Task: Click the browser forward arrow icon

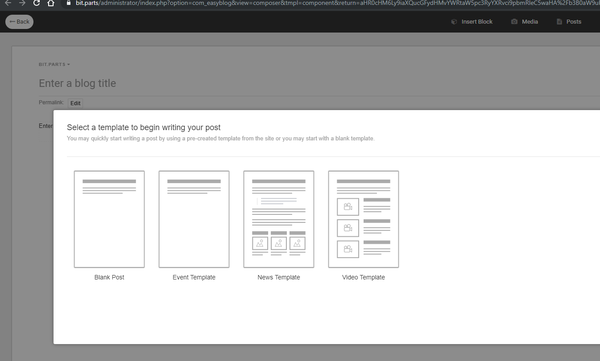Action: [x=22, y=3]
